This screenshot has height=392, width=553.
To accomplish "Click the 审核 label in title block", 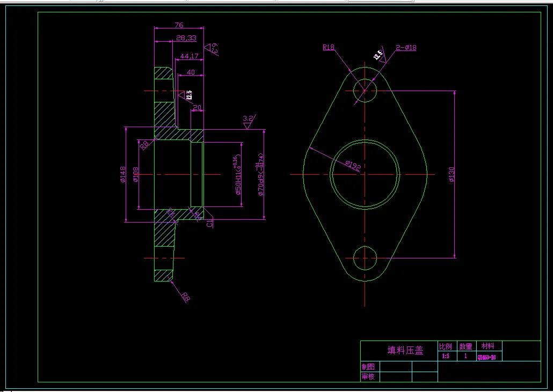I will [x=368, y=376].
